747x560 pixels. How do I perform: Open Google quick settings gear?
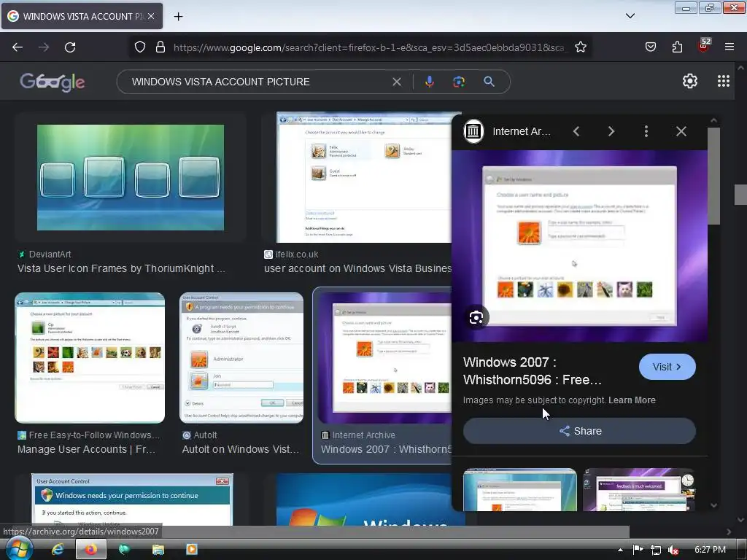pyautogui.click(x=690, y=81)
